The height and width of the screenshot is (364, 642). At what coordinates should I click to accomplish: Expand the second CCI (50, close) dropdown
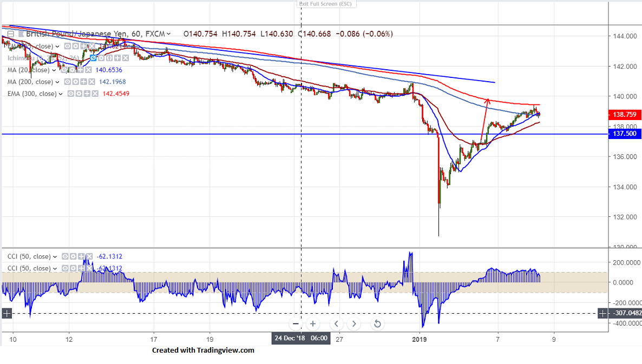point(55,269)
